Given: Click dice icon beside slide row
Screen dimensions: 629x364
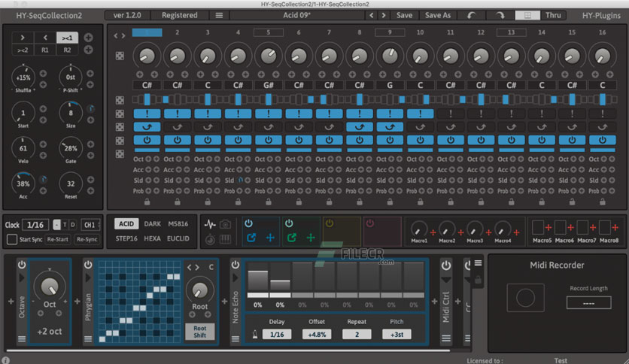Looking at the screenshot, I should (120, 127).
